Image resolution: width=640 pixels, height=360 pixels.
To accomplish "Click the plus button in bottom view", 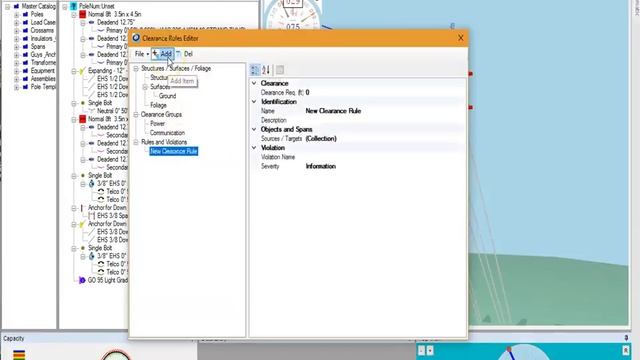I will (x=430, y=351).
